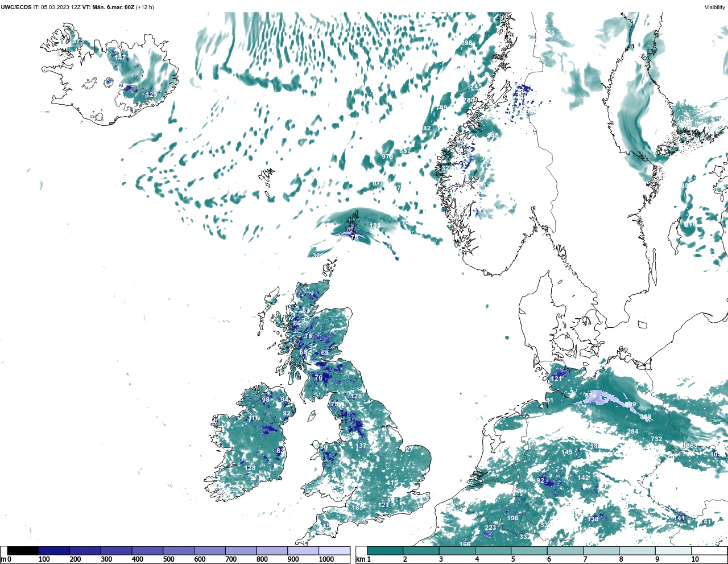Click the 'm' unit label of the legend
Image resolution: width=728 pixels, height=564 pixels.
pos(3,559)
